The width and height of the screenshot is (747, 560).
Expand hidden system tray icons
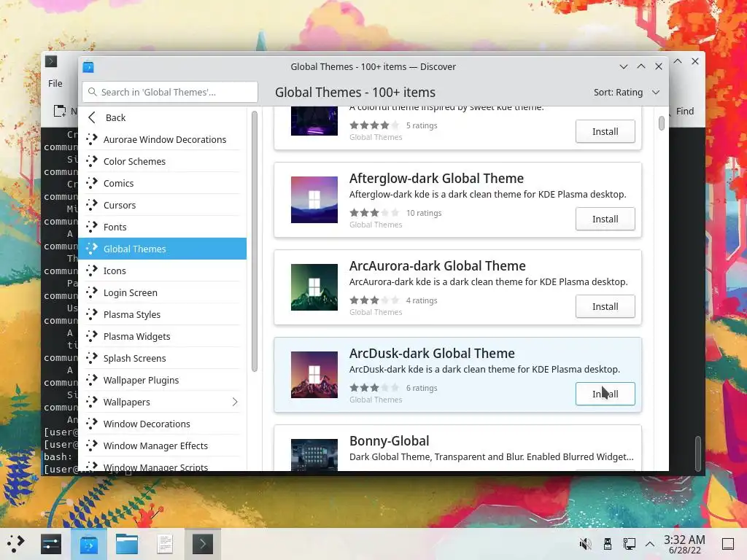click(x=650, y=544)
